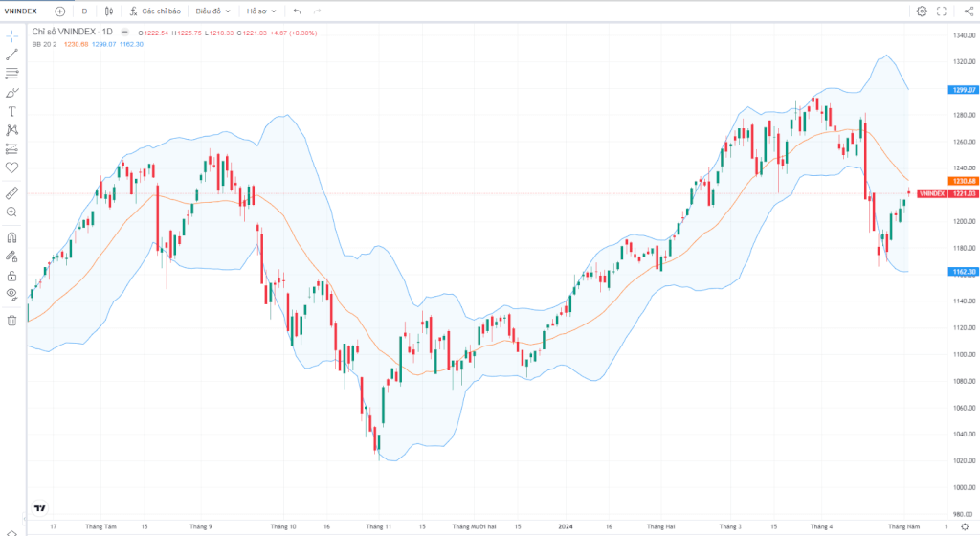The height and width of the screenshot is (536, 980).
Task: Toggle lock all drawing tools
Action: click(x=11, y=276)
